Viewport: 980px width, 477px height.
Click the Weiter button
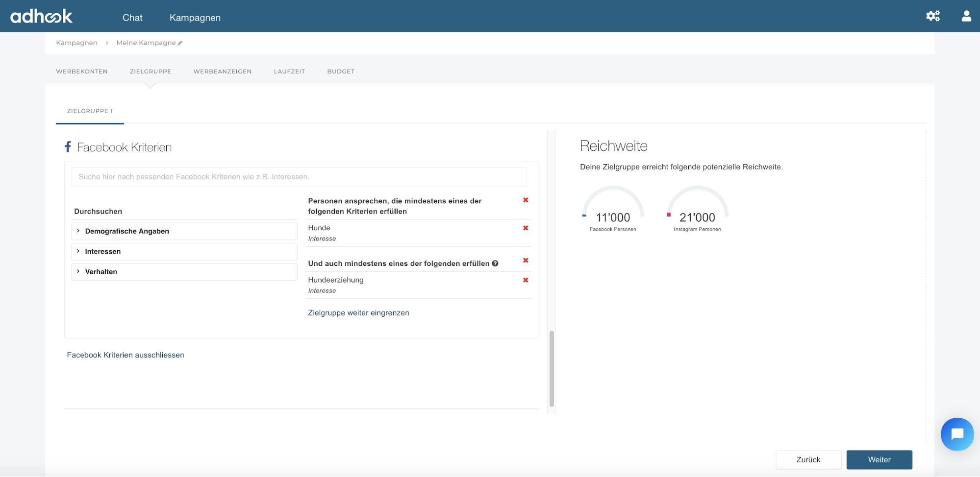[x=879, y=460]
